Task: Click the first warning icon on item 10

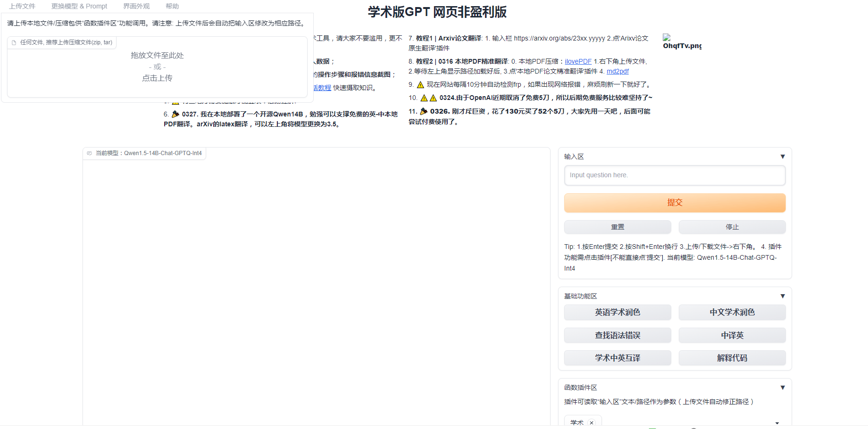Action: (424, 98)
